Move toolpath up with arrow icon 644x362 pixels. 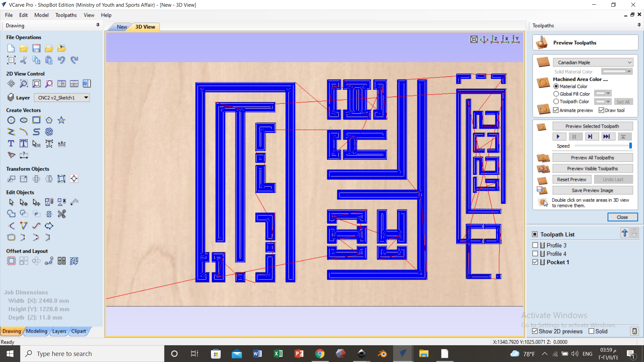[625, 233]
